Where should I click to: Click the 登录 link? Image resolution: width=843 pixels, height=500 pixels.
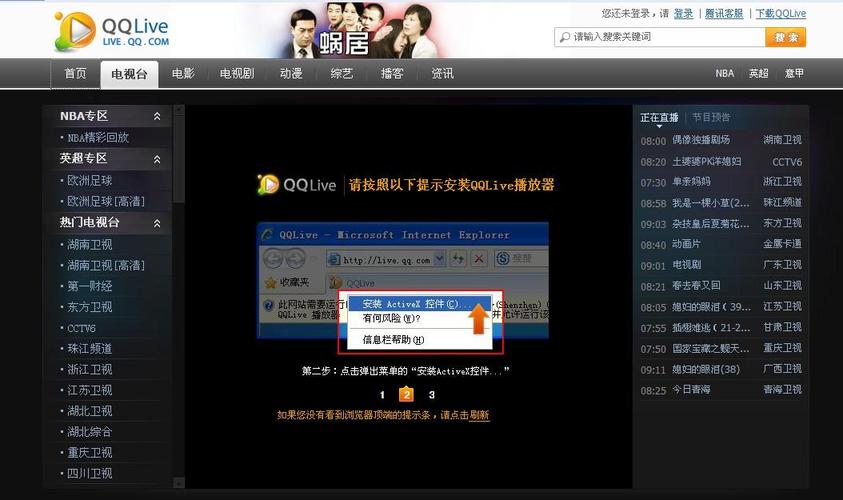coord(683,14)
